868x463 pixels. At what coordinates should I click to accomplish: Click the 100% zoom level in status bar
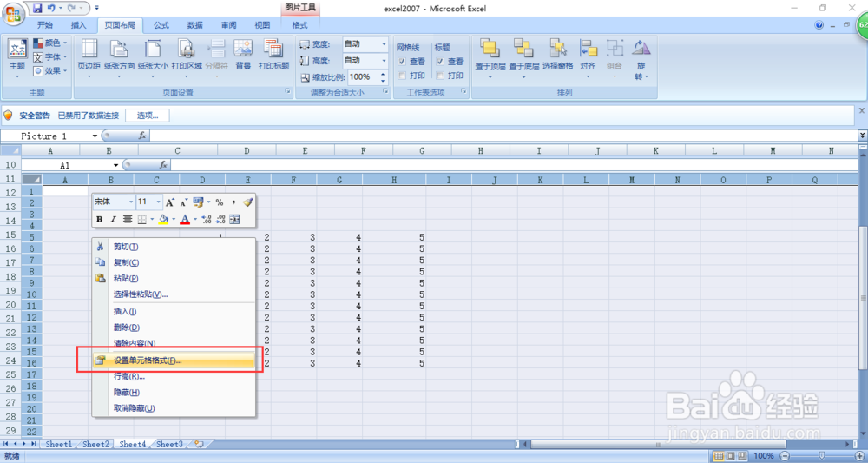point(764,456)
